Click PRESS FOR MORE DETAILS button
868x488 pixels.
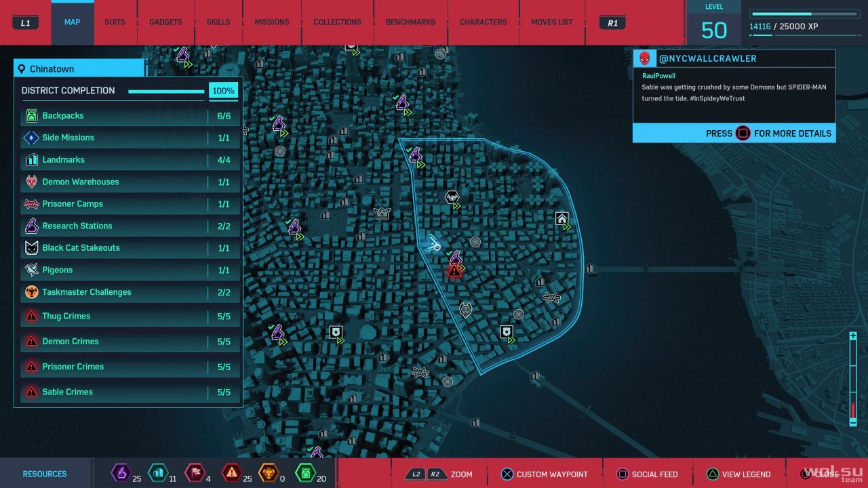pos(734,134)
